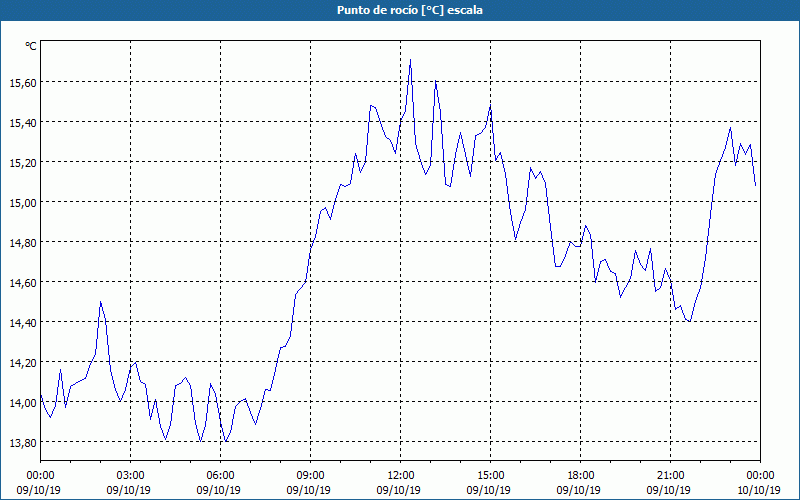800x500 pixels.
Task: Click the 06:00 time axis label
Action: [x=220, y=476]
